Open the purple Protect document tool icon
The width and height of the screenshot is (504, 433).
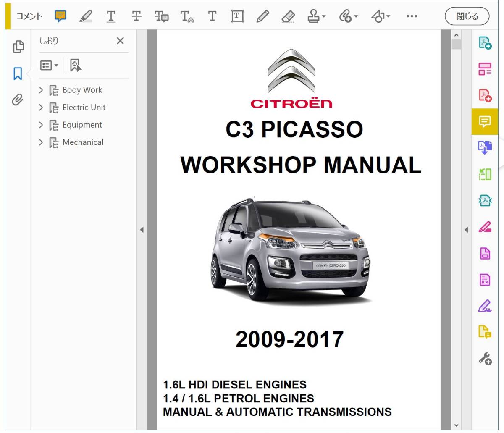coord(485,253)
